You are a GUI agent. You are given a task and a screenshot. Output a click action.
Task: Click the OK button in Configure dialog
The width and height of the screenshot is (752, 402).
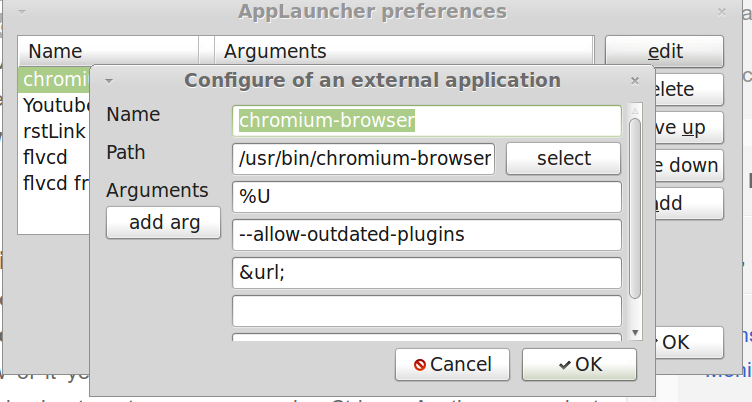(579, 365)
